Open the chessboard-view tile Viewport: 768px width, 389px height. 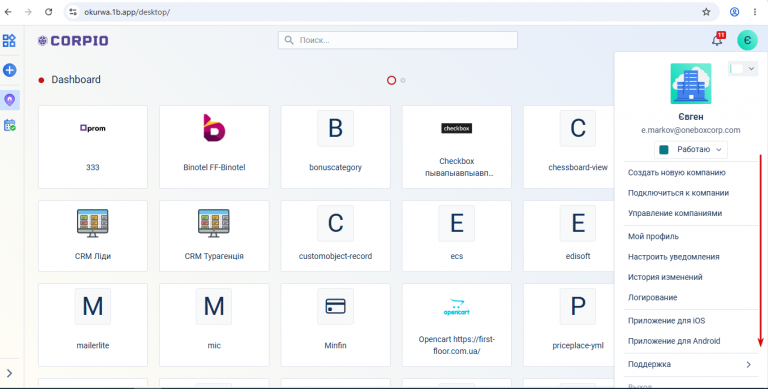[569, 147]
